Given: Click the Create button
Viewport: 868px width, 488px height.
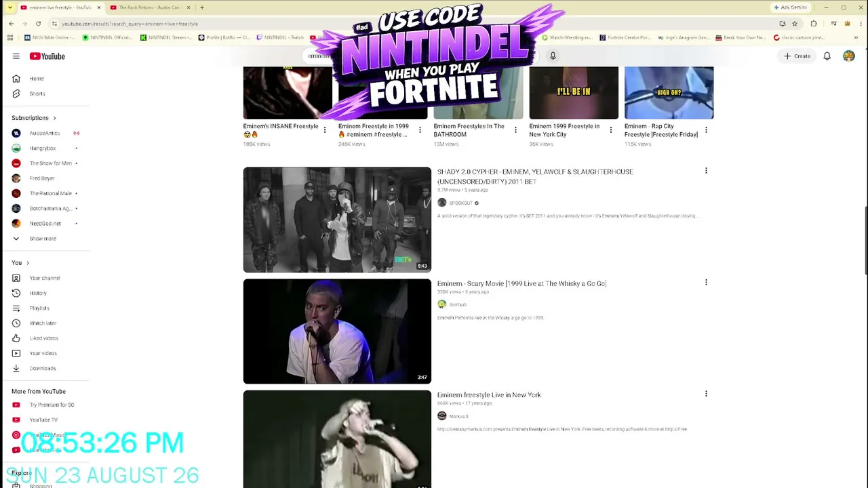Looking at the screenshot, I should (x=797, y=56).
